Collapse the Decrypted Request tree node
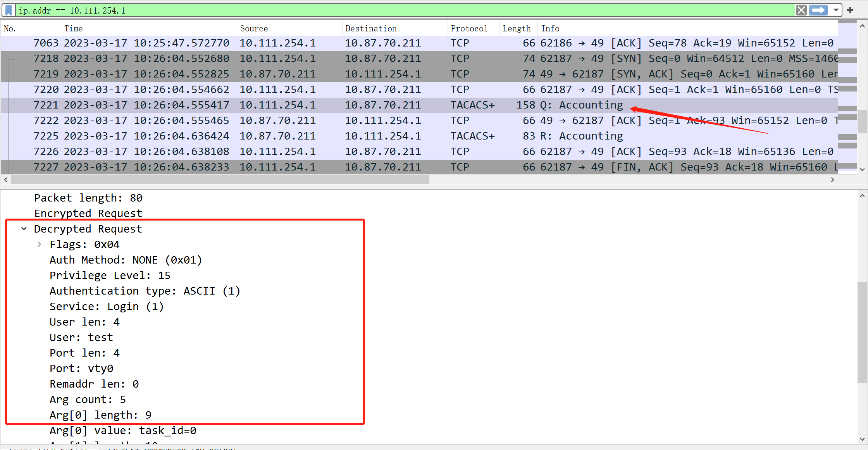 click(24, 229)
